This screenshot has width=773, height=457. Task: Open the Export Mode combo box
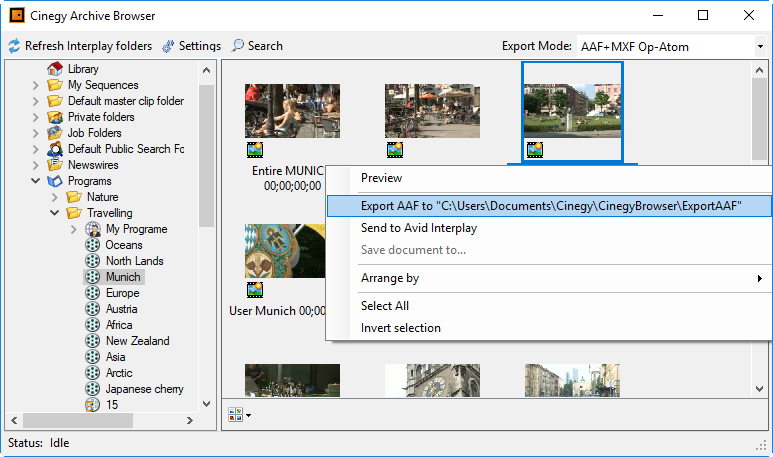[671, 47]
